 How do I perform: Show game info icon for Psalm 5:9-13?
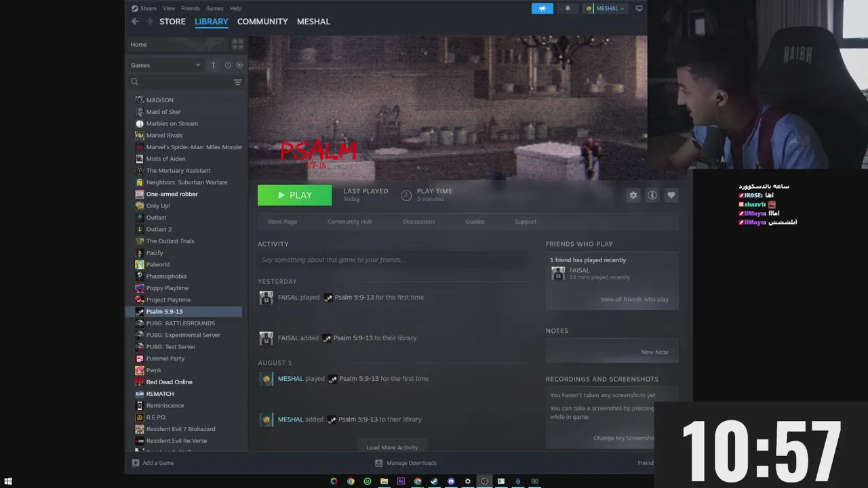(x=652, y=195)
